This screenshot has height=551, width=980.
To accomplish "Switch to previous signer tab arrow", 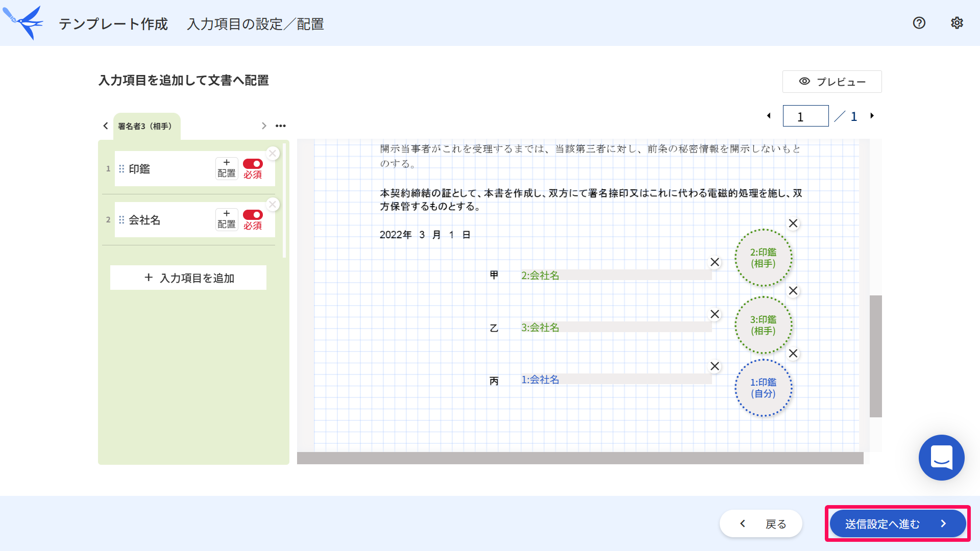I will point(106,126).
